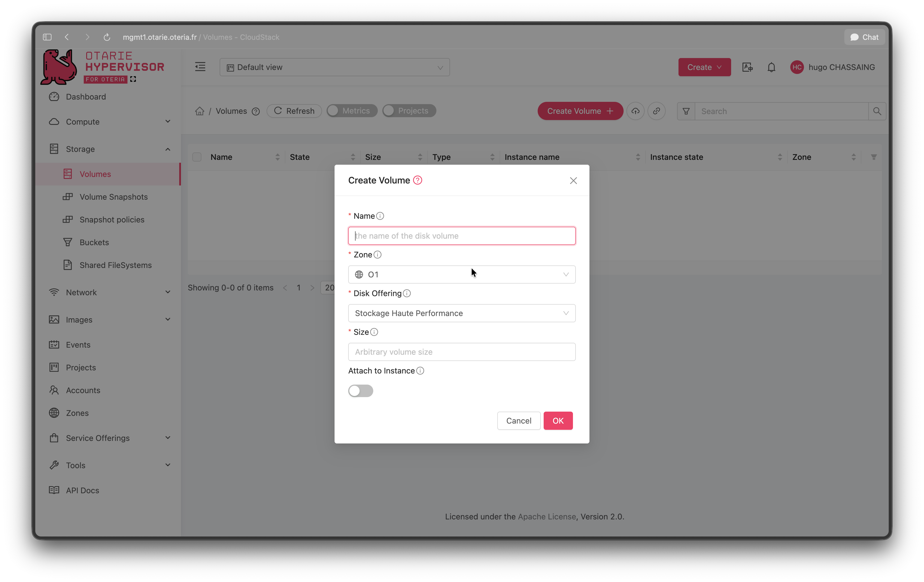Close the Create Volume dialog
The width and height of the screenshot is (924, 582).
(573, 181)
